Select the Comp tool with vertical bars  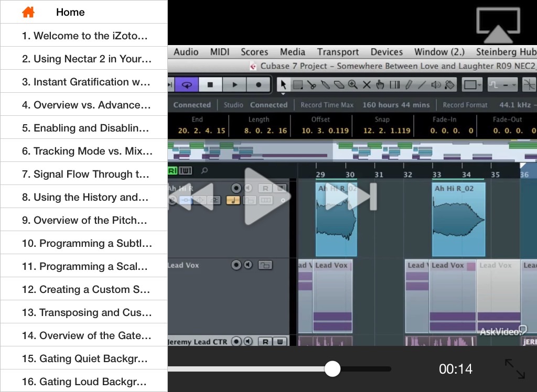coord(395,84)
